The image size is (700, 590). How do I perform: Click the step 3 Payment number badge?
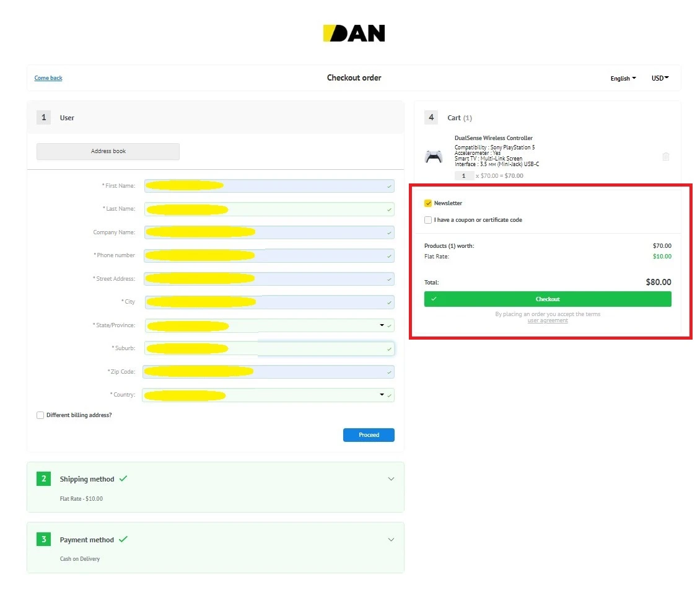pyautogui.click(x=43, y=540)
